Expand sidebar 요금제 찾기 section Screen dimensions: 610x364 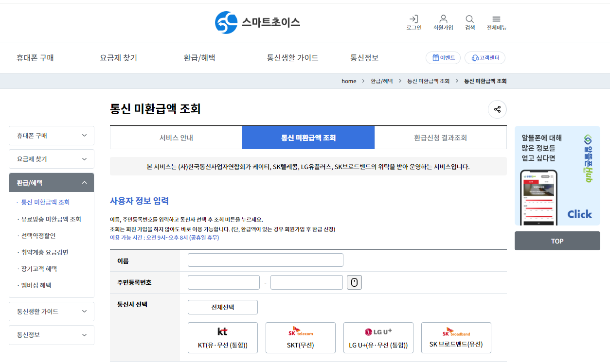[x=52, y=159]
